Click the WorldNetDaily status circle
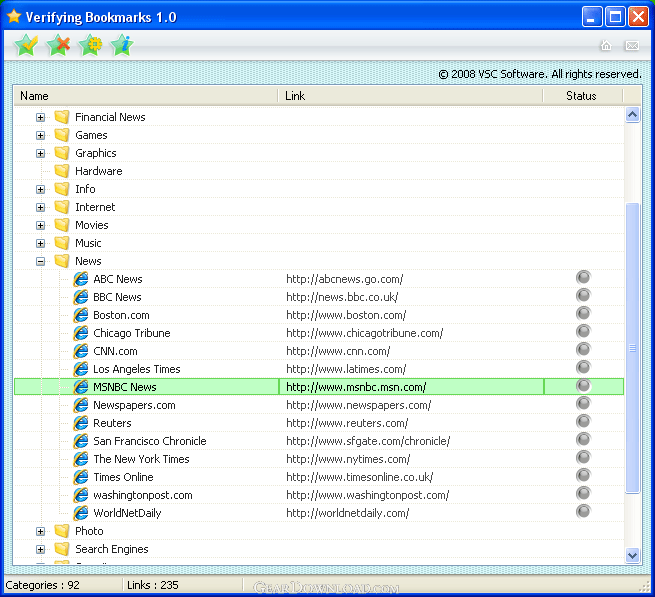Viewport: 655px width, 597px height. pos(583,511)
